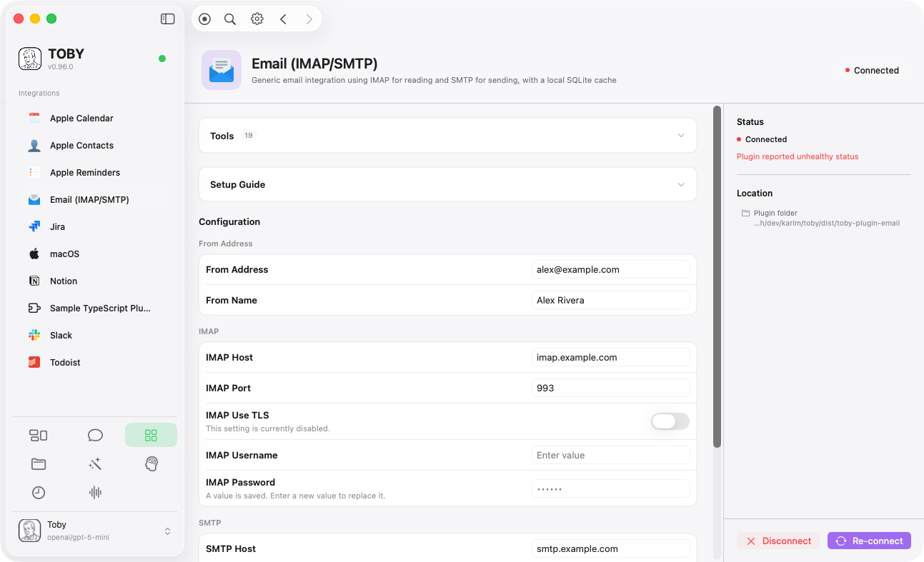Click the Plugin folder icon under Location
The width and height of the screenshot is (924, 562).
pyautogui.click(x=746, y=214)
